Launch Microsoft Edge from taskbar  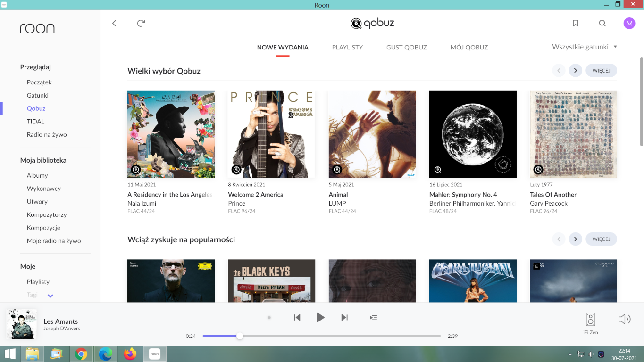click(x=105, y=354)
